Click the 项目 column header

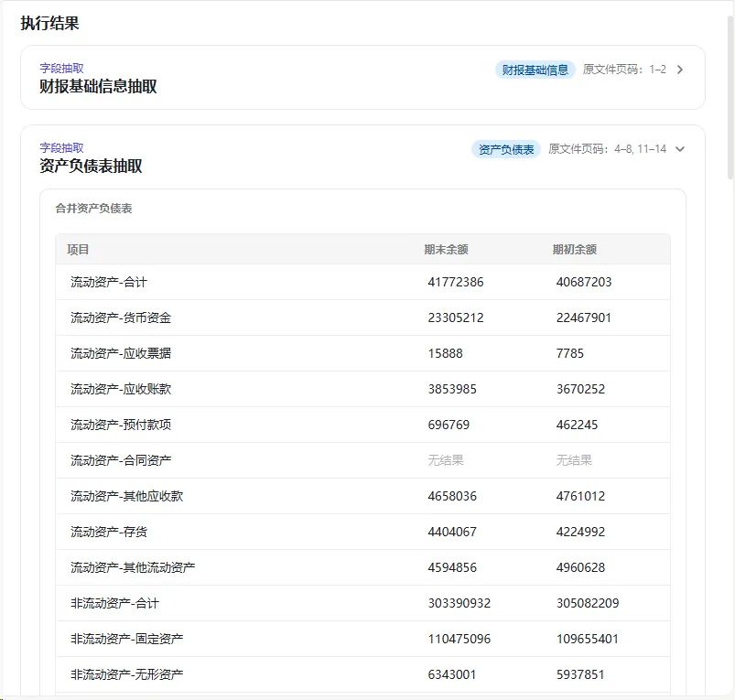point(78,249)
